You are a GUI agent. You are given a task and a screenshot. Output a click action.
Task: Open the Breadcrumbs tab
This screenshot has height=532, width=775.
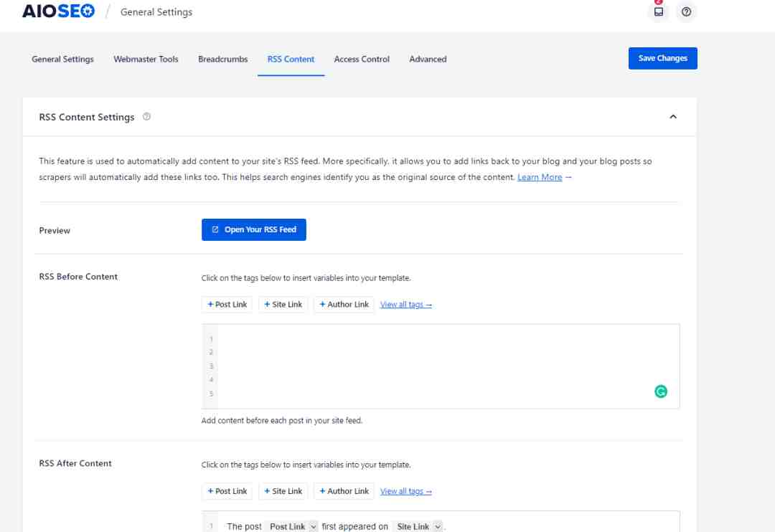click(223, 59)
